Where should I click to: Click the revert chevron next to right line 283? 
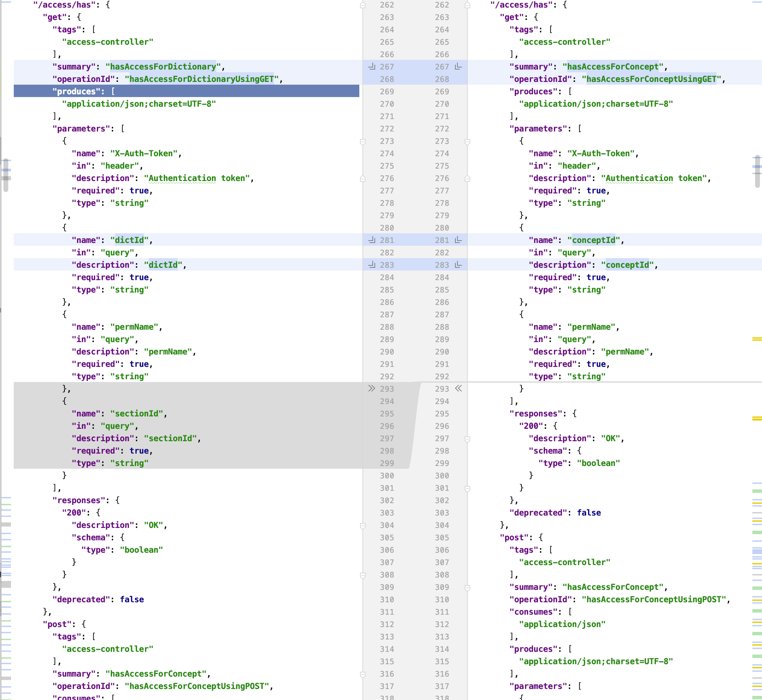tap(458, 265)
